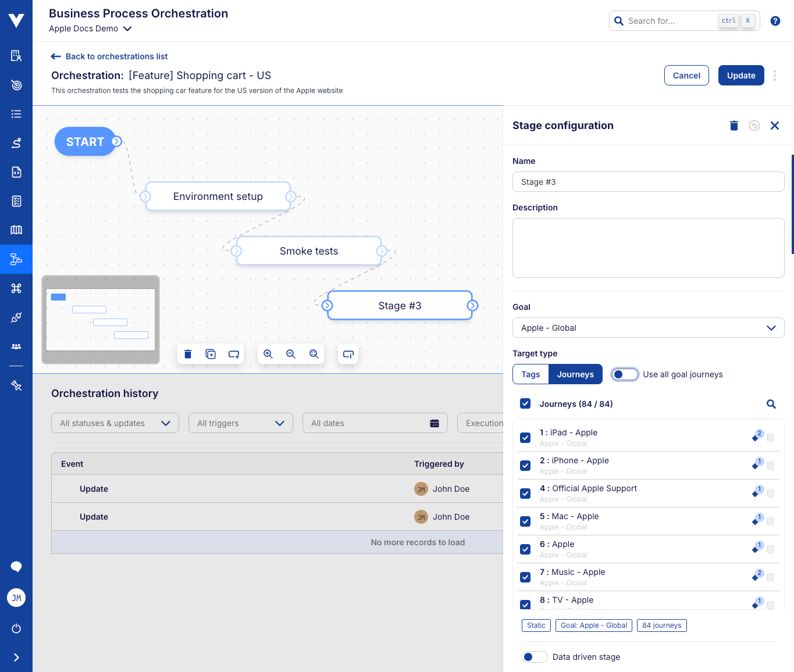
Task: Select the Journeys target type tab
Action: pyautogui.click(x=575, y=374)
